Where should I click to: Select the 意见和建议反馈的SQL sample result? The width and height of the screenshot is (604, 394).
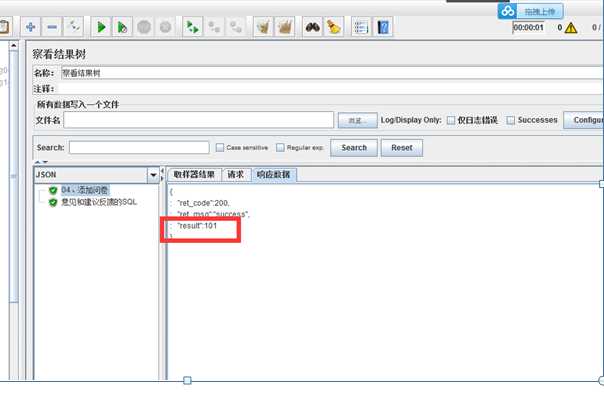pyautogui.click(x=99, y=202)
